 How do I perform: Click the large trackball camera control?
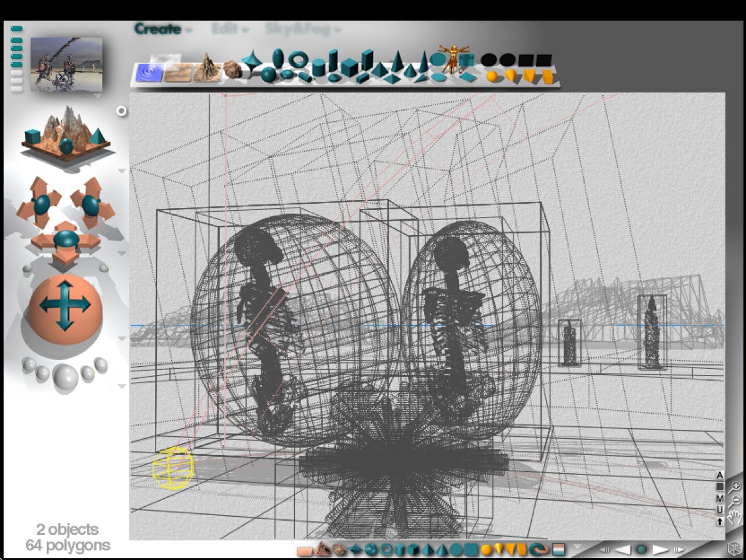tap(64, 305)
